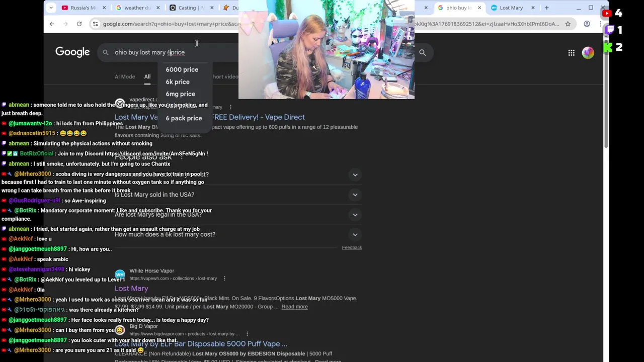Close the ohio buy lo tab
This screenshot has height=362, width=644.
(479, 8)
